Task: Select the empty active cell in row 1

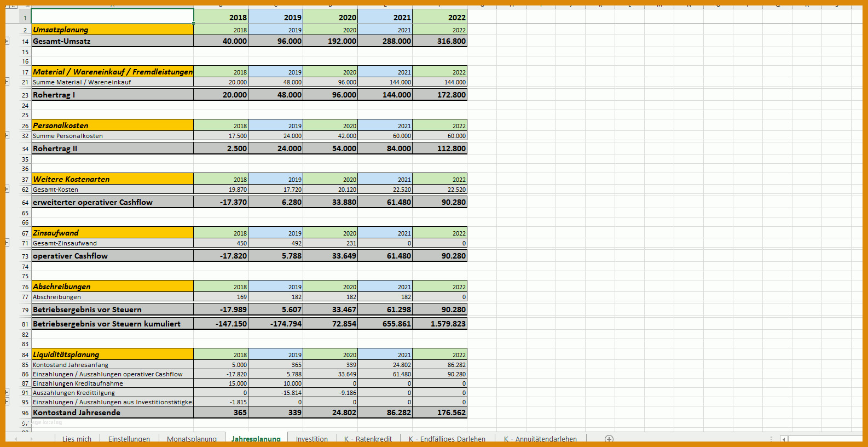Action: 112,16
